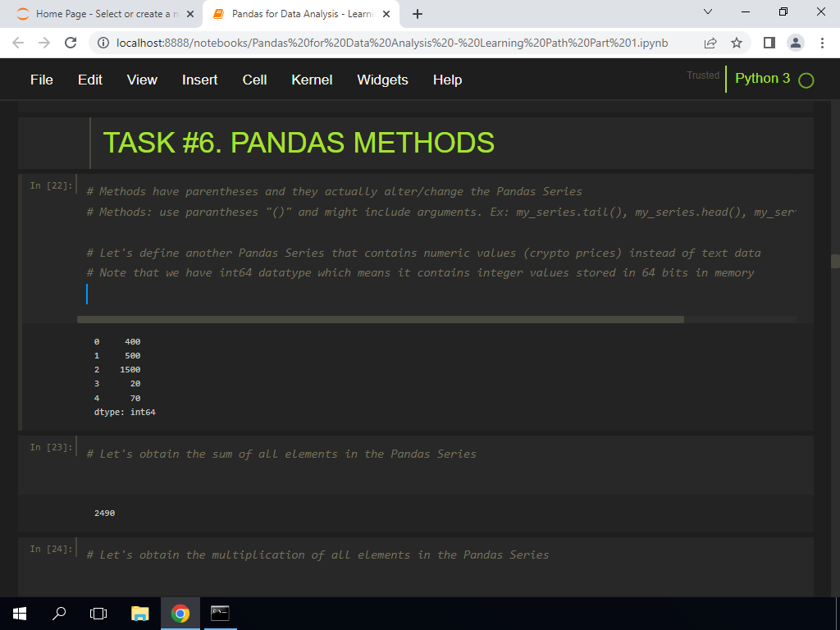The height and width of the screenshot is (630, 840).
Task: Go back with browser back arrow
Action: coord(18,43)
